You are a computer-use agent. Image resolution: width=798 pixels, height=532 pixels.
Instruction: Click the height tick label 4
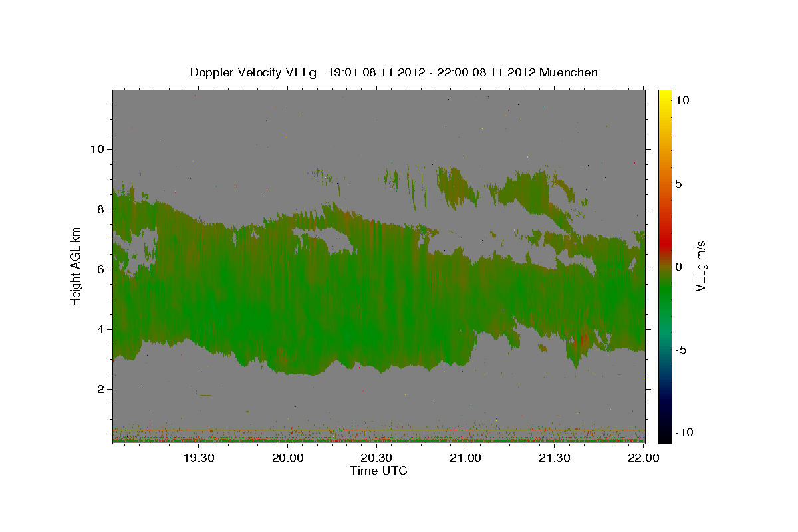(x=100, y=329)
